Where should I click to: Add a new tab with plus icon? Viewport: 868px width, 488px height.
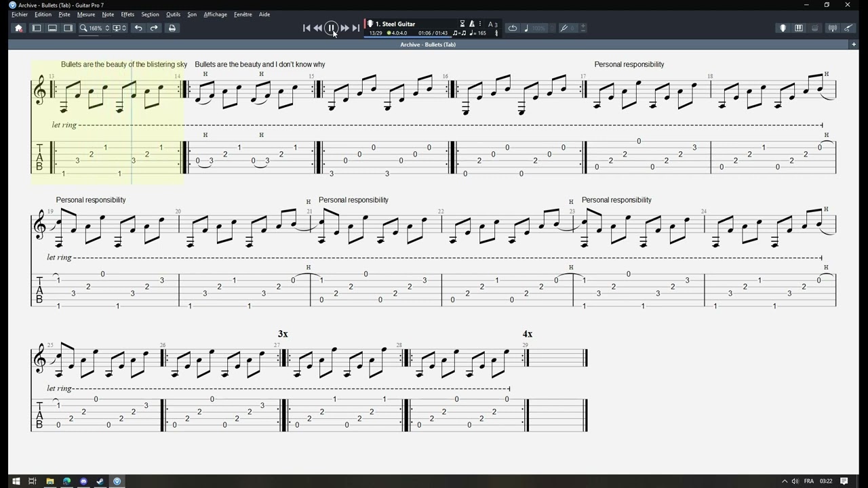click(854, 44)
